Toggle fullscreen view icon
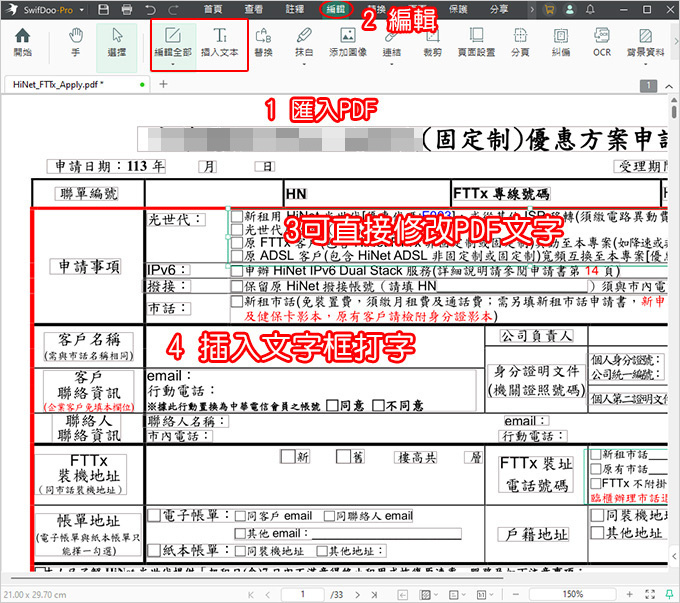Image resolution: width=680 pixels, height=603 pixels. click(x=650, y=594)
